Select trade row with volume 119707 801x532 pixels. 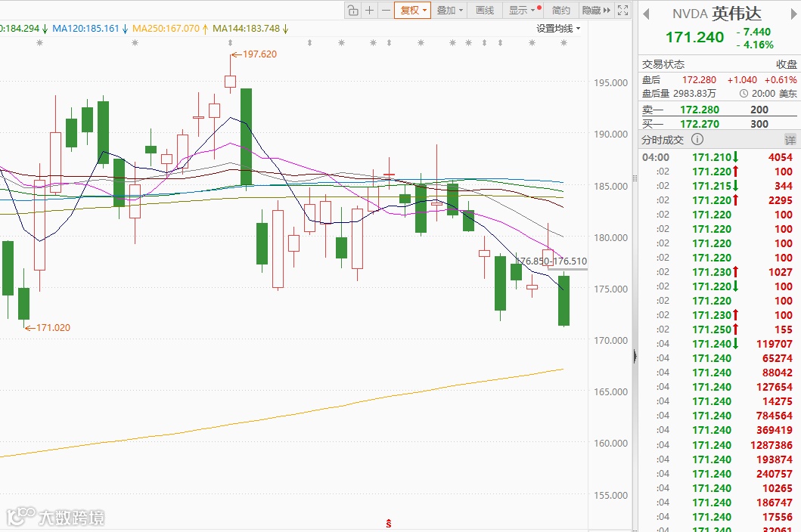[x=718, y=344]
